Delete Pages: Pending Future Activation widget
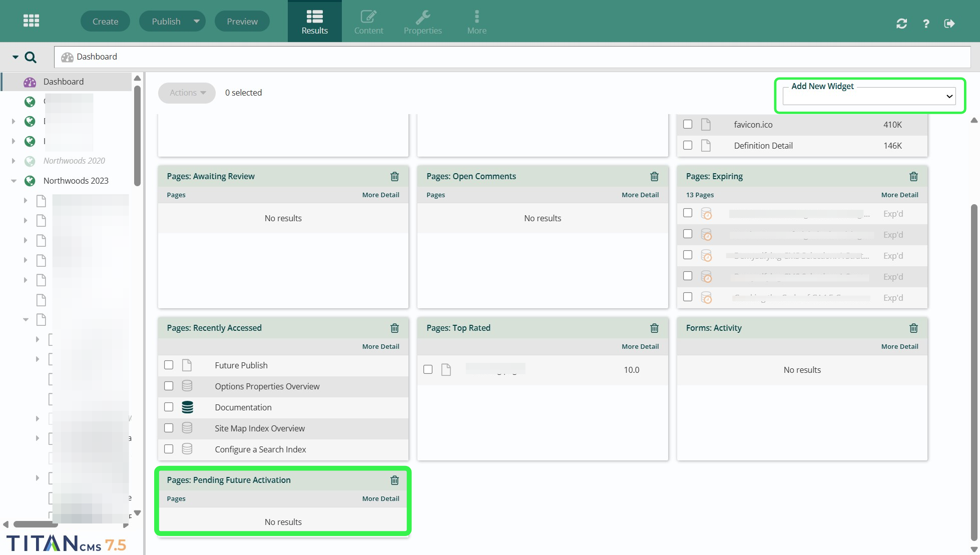Viewport: 980px width, 555px height. 394,480
